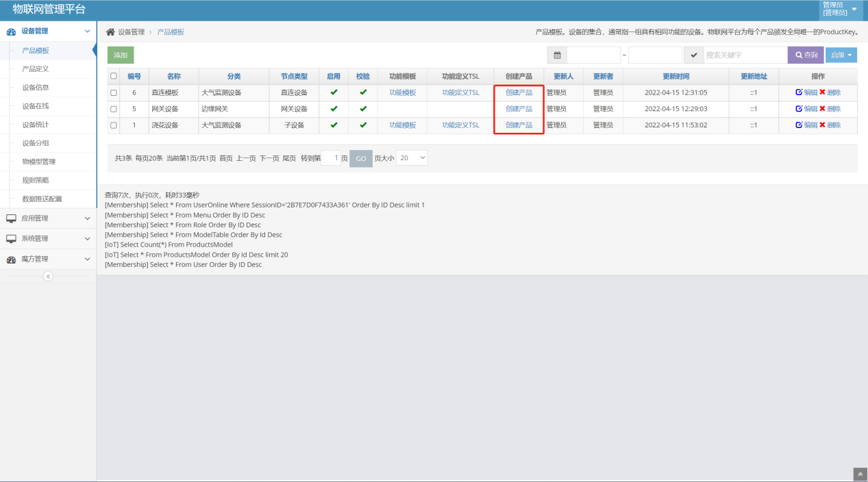
Task: Open 功能定义TSL link in 浇花设备 row
Action: [x=460, y=125]
